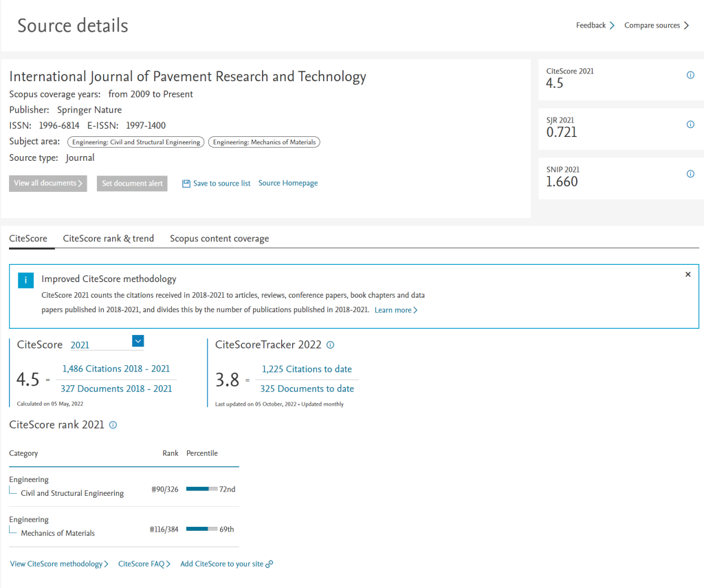Click the 1,486 Citations 2018 - 2021 link
Image resolution: width=704 pixels, height=588 pixels.
115,369
